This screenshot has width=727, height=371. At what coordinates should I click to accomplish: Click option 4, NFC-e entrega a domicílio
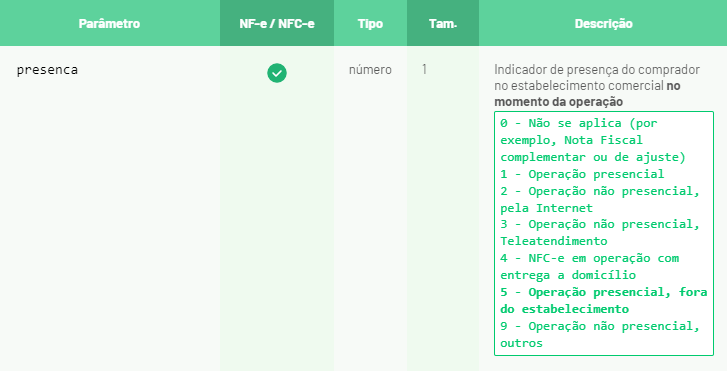pyautogui.click(x=589, y=267)
